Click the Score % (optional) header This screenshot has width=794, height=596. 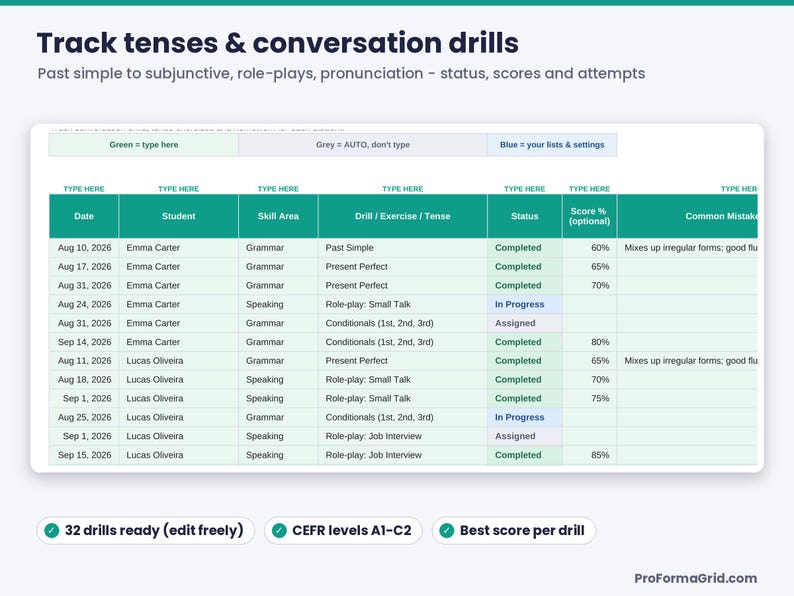589,216
